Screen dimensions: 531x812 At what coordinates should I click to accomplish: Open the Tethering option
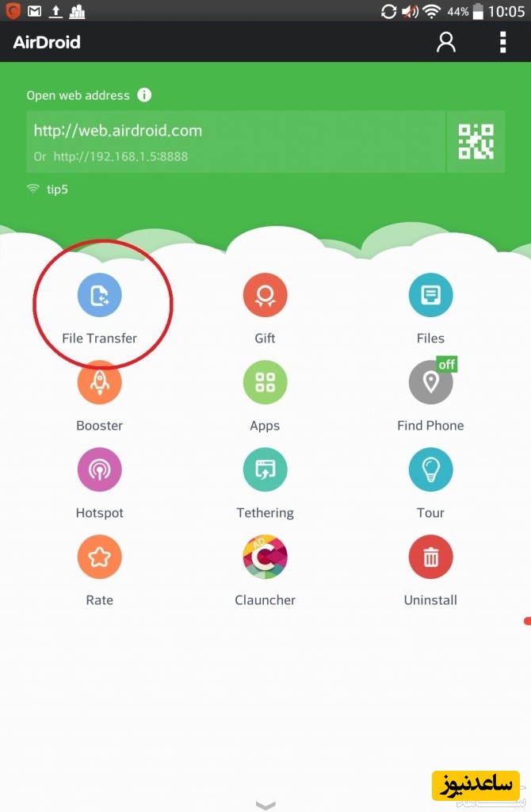coord(265,469)
